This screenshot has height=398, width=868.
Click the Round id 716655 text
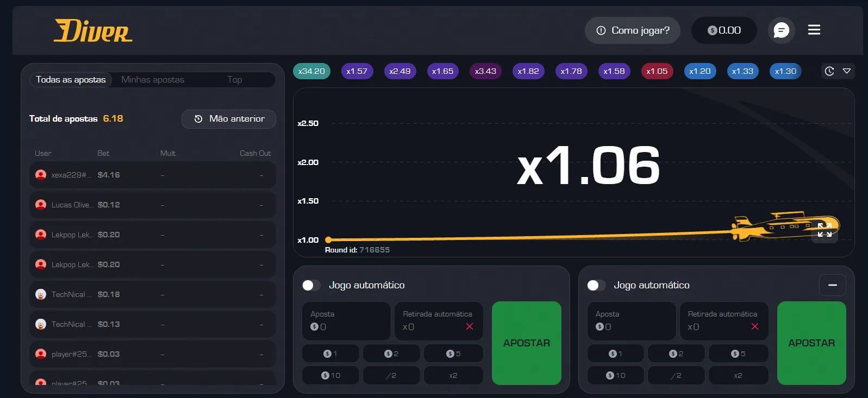click(357, 250)
